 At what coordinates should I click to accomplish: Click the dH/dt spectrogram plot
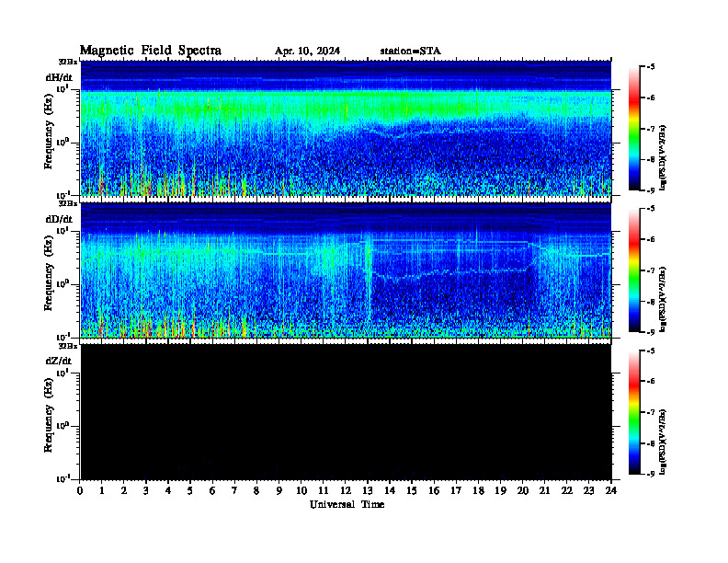pyautogui.click(x=346, y=128)
